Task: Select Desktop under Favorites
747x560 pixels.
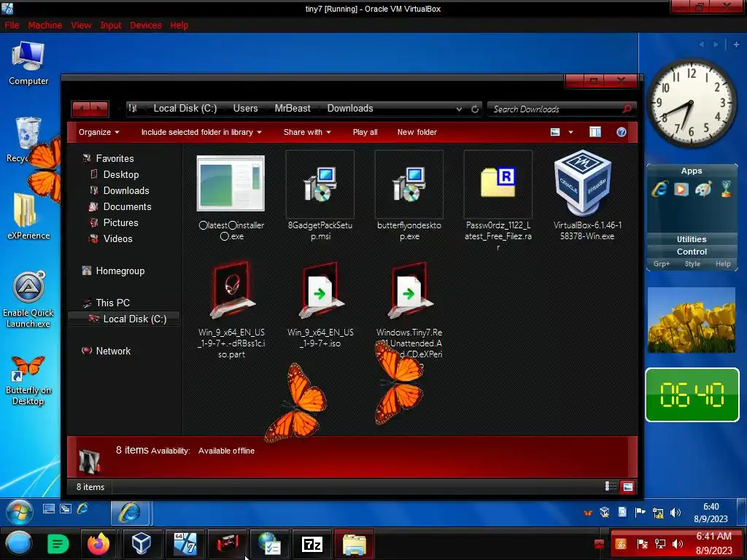Action: pos(121,175)
